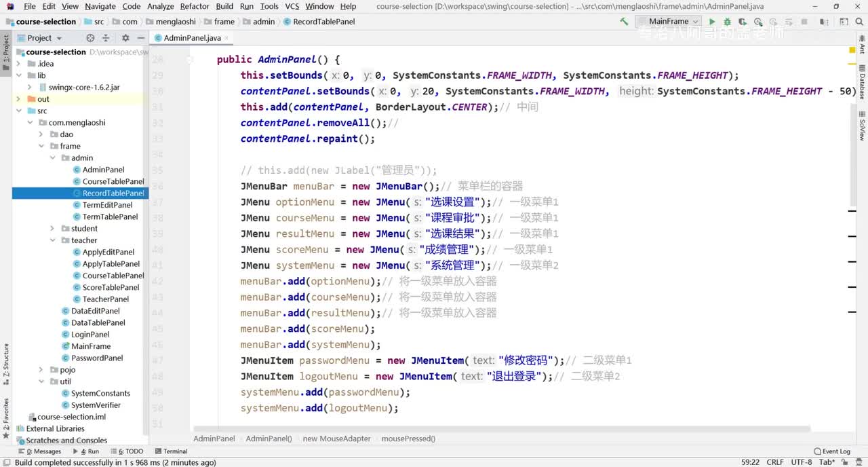Screen dimensions: 868x467
Task: Run with coverage icon in toolbar
Action: point(743,22)
